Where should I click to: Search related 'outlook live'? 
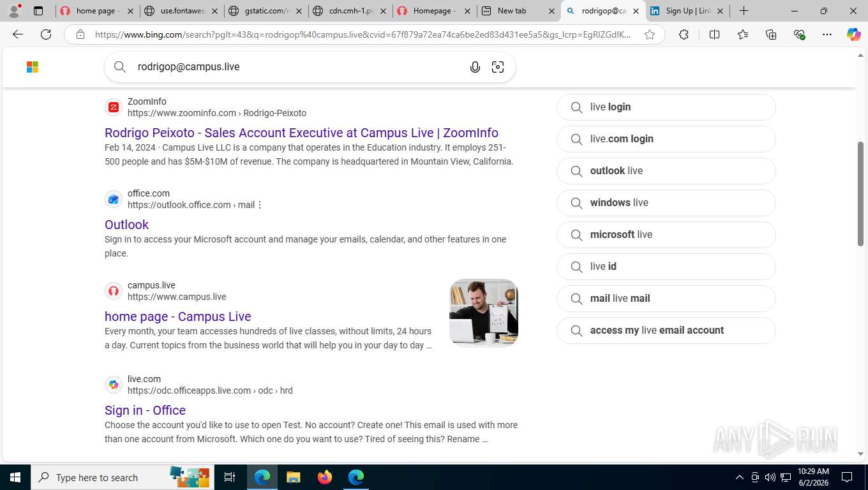pos(666,171)
